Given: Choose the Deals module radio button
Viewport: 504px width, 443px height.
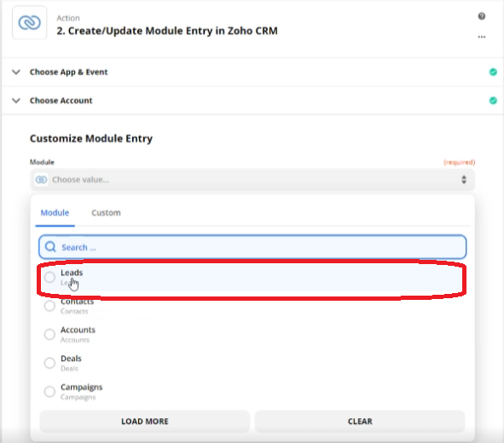Looking at the screenshot, I should click(x=49, y=363).
